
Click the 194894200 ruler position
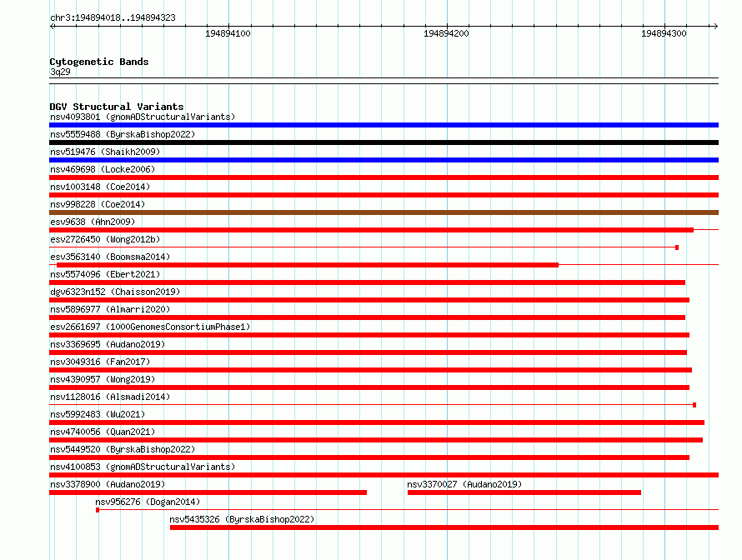pyautogui.click(x=446, y=33)
